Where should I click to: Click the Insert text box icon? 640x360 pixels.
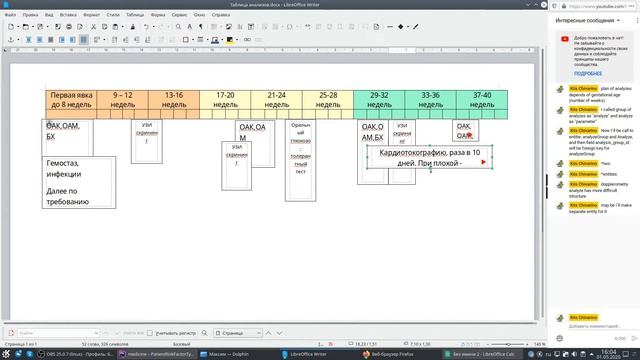pos(251,27)
